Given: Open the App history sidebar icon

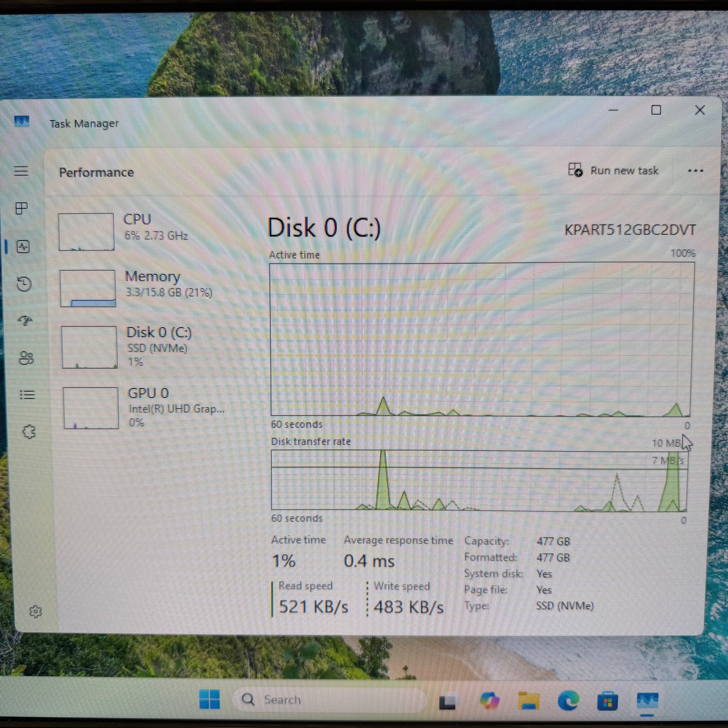Looking at the screenshot, I should (x=24, y=284).
